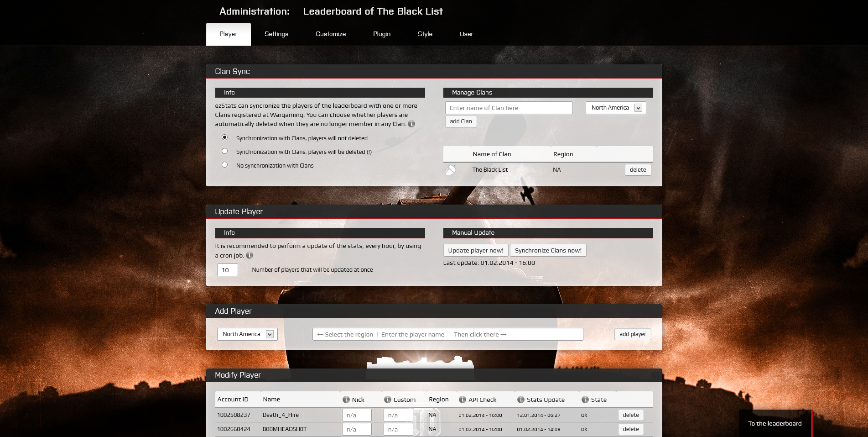Switch to the Settings tab
The width and height of the screenshot is (868, 437).
point(276,33)
